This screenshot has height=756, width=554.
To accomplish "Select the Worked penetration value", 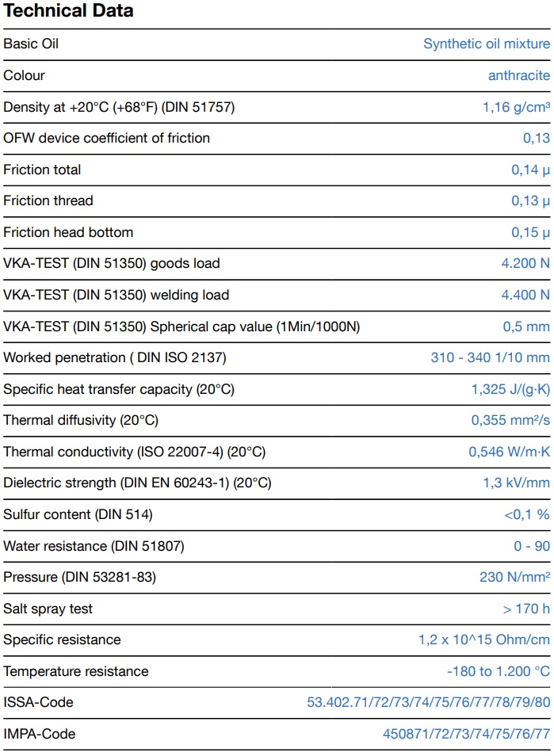I will point(490,358).
